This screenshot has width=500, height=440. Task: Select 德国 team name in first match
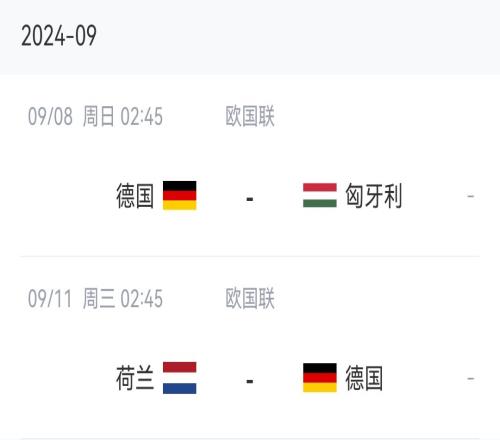(135, 196)
